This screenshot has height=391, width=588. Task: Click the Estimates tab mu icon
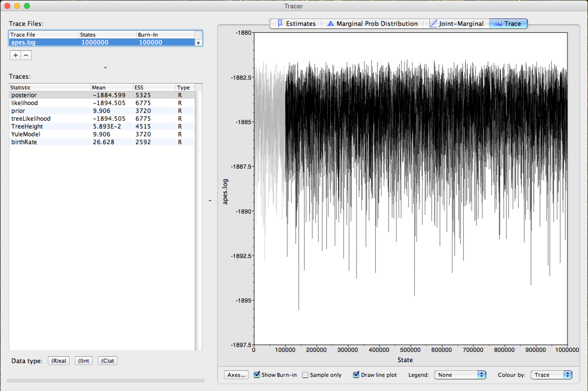(280, 23)
